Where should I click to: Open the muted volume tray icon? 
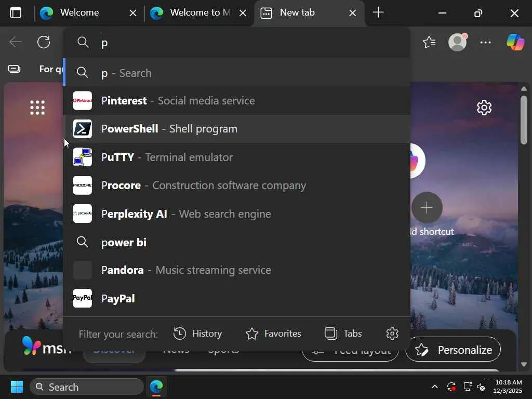482,387
